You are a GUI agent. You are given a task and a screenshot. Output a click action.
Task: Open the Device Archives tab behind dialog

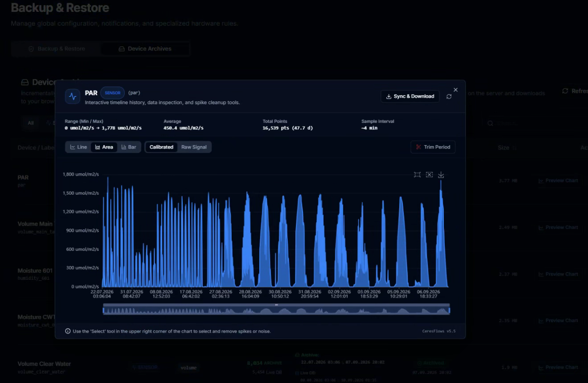pos(145,49)
